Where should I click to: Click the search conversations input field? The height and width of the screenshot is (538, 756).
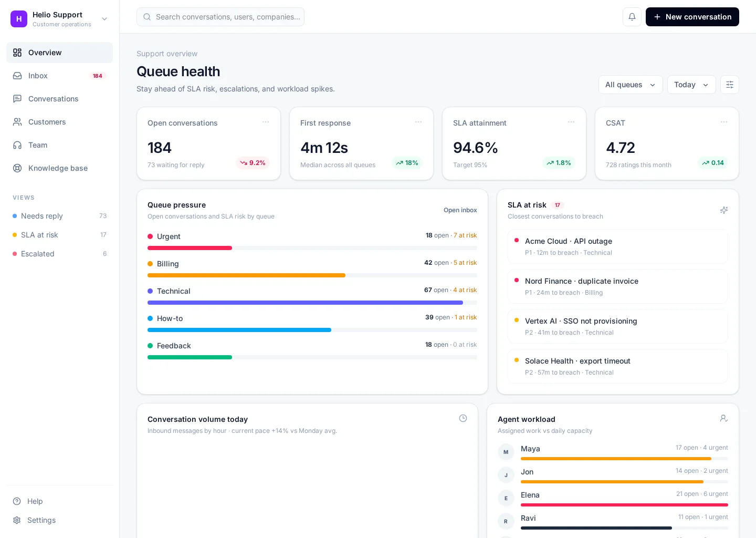[x=220, y=17]
